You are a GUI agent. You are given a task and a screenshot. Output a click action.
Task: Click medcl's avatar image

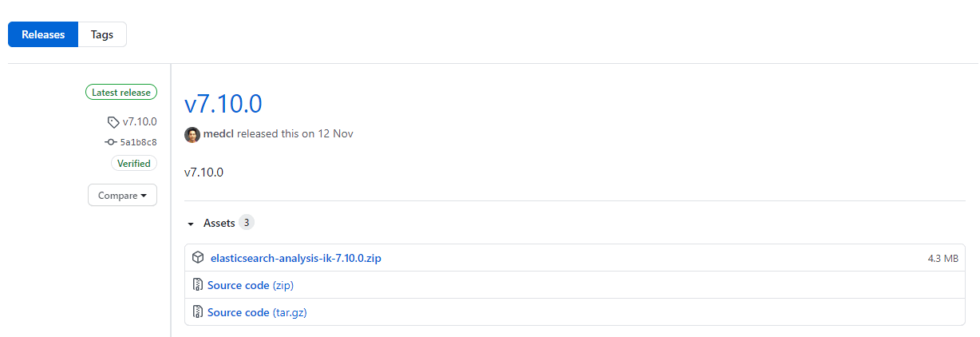192,134
